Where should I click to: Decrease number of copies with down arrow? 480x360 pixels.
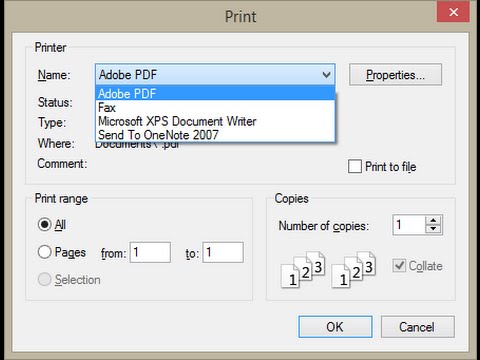point(433,229)
